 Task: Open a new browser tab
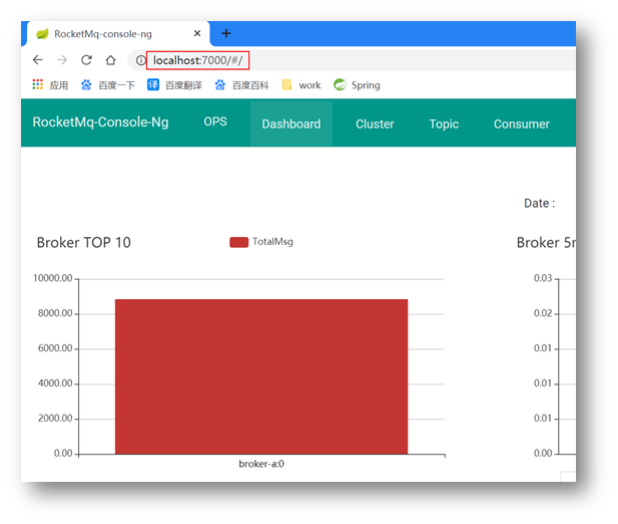tap(226, 33)
